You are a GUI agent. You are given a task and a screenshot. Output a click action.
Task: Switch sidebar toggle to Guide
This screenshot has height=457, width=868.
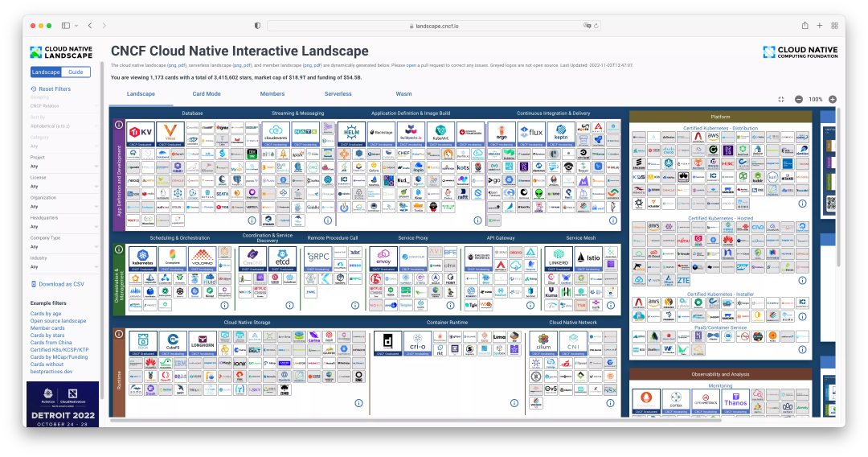click(x=76, y=72)
